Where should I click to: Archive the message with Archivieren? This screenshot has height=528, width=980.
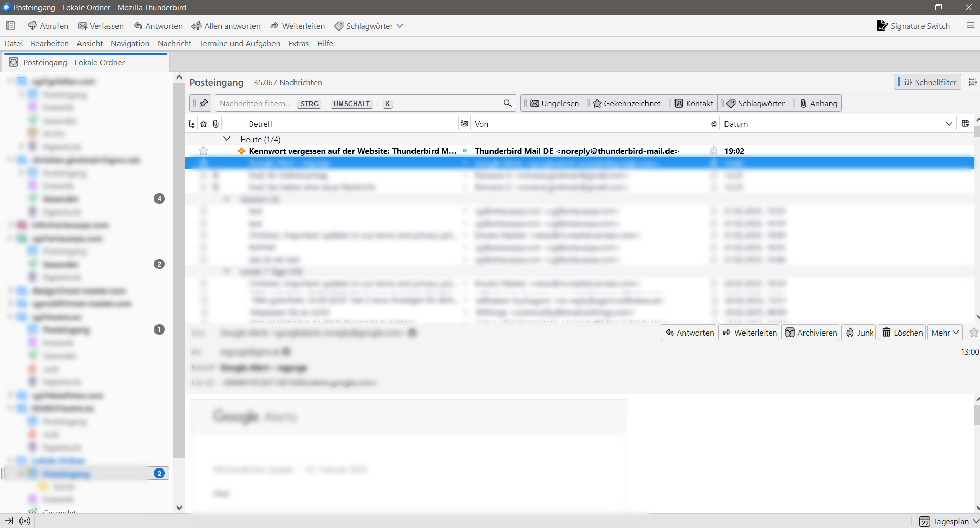pos(811,333)
